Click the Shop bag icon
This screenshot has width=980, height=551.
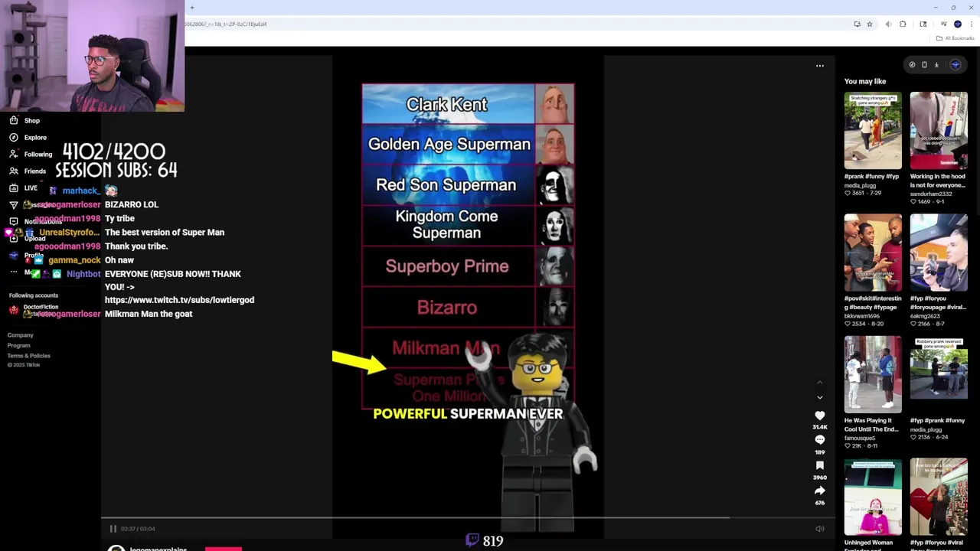pos(14,121)
